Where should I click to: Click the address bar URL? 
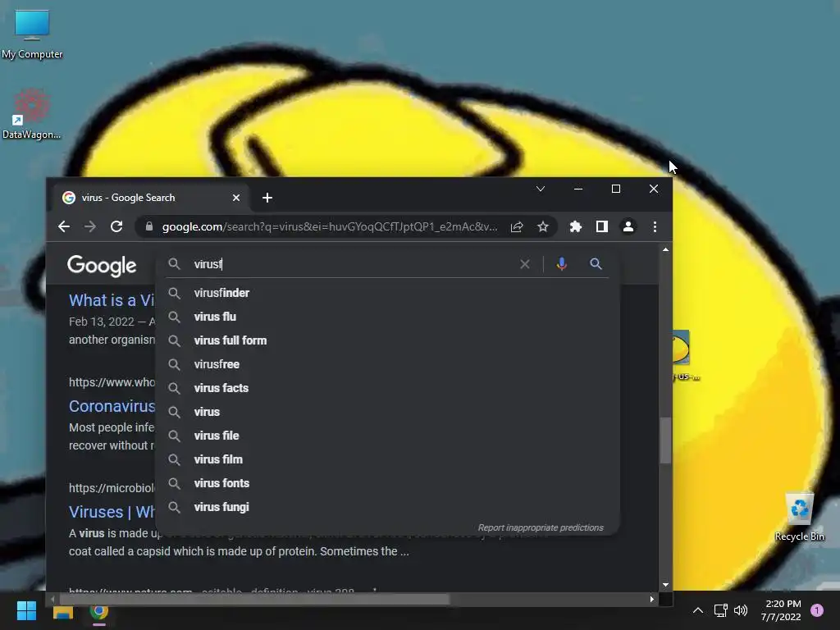point(330,226)
